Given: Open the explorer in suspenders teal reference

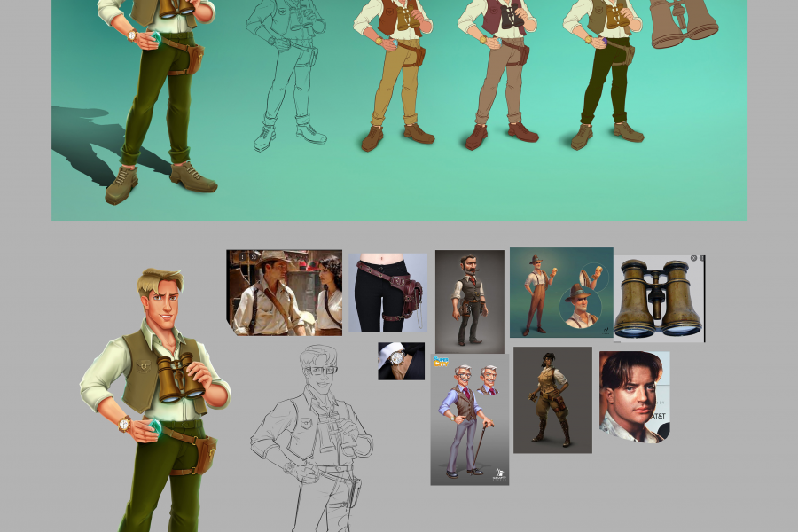Looking at the screenshot, I should pyautogui.click(x=561, y=293).
